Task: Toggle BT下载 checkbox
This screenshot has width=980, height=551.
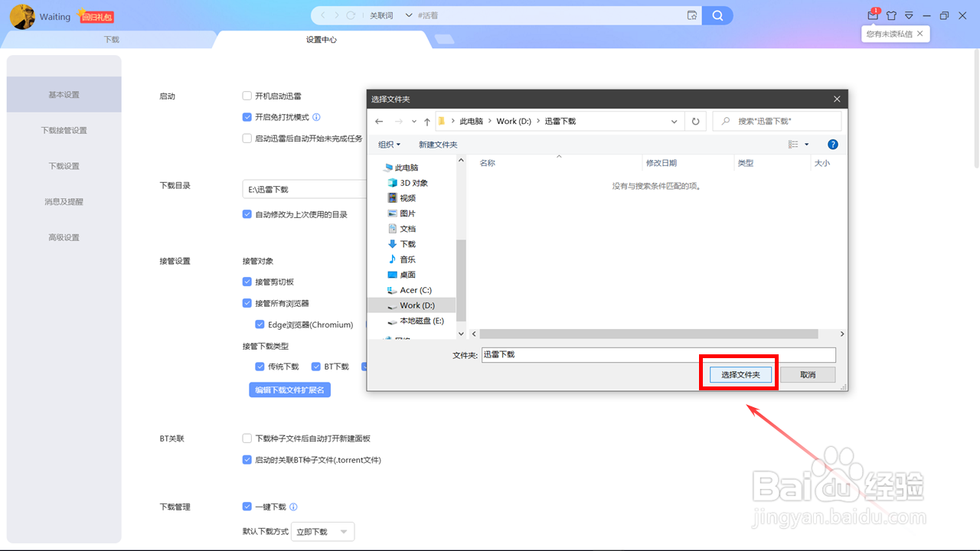Action: (x=316, y=367)
